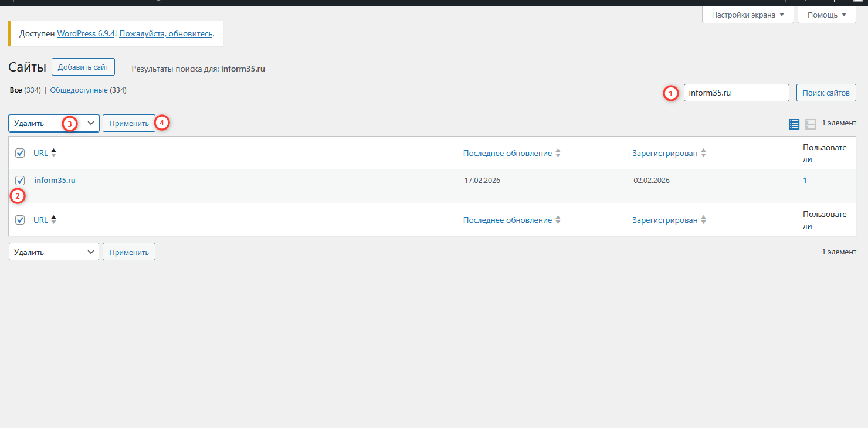This screenshot has height=428, width=868.
Task: Expand the Помощь help tab
Action: 826,15
